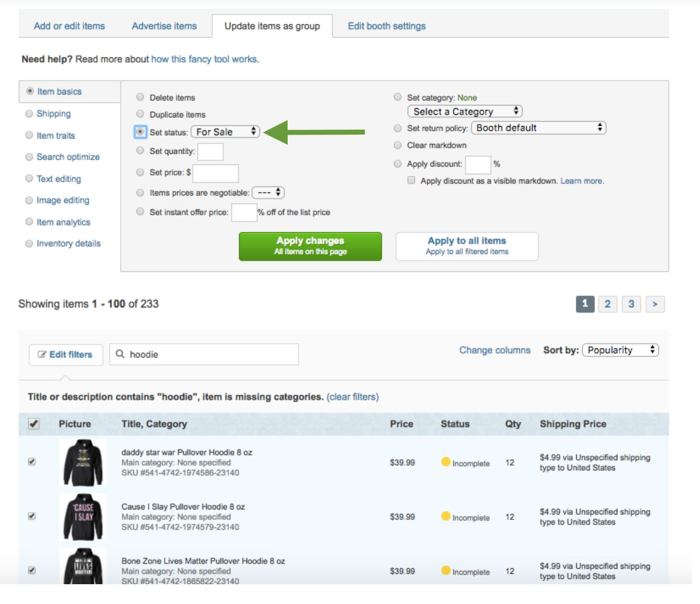Open the Edit booth settings tab
Screen dimensions: 700x604
(387, 26)
